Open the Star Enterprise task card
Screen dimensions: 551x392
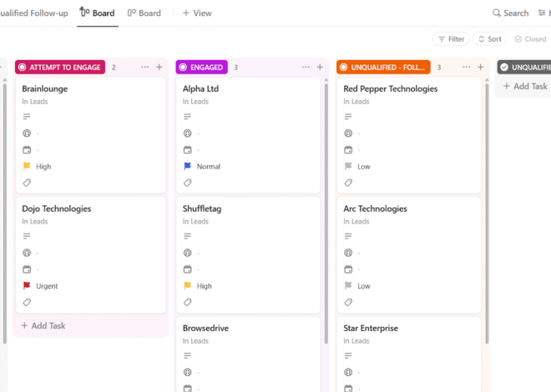tap(409, 354)
